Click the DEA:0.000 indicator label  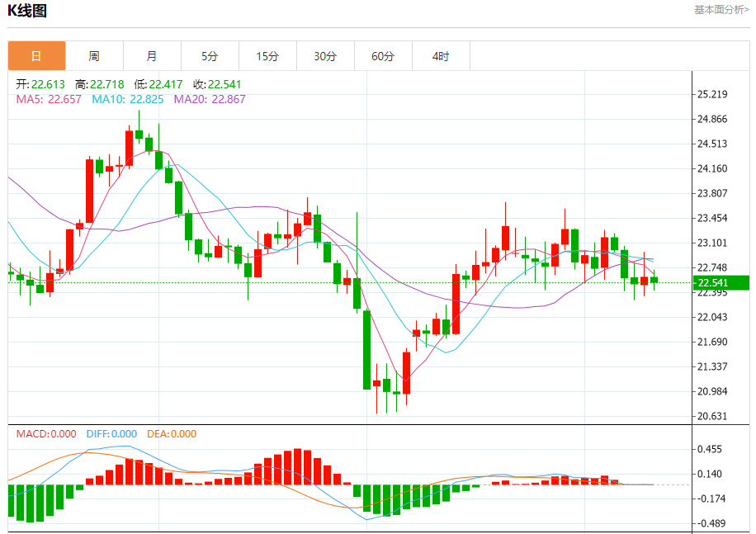click(172, 434)
